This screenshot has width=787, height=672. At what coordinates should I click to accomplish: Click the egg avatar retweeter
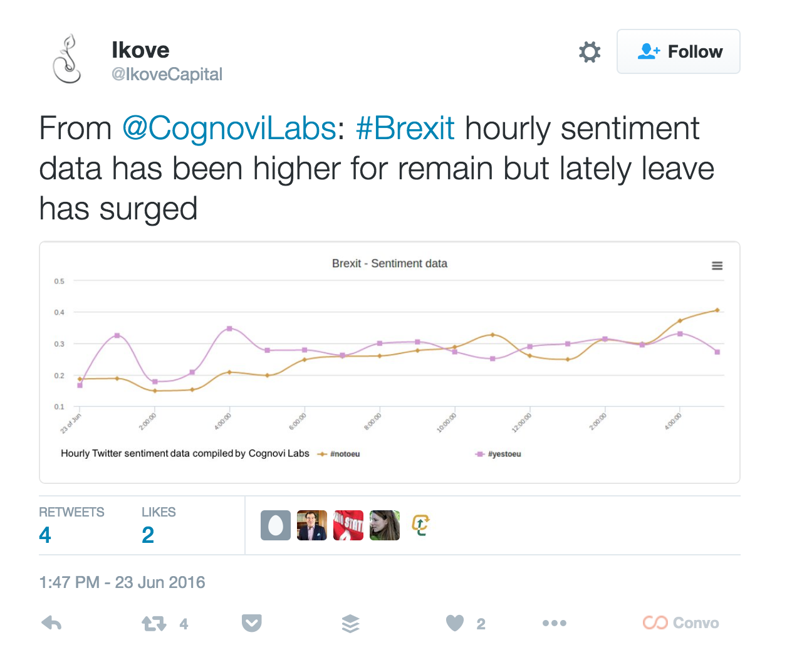click(276, 525)
